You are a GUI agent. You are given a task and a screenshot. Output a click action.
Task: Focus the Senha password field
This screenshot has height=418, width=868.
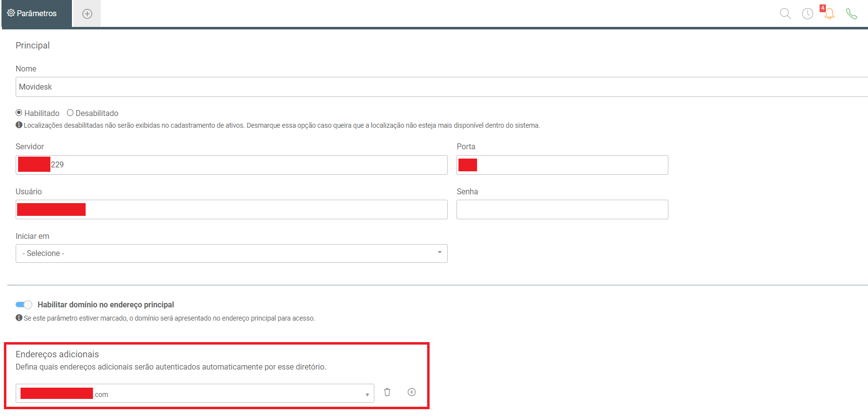point(562,209)
